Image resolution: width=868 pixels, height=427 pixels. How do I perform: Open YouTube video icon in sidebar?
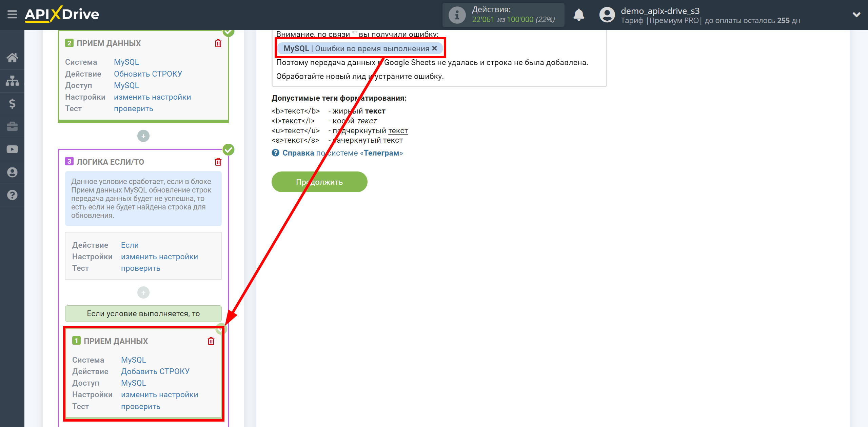coord(12,149)
